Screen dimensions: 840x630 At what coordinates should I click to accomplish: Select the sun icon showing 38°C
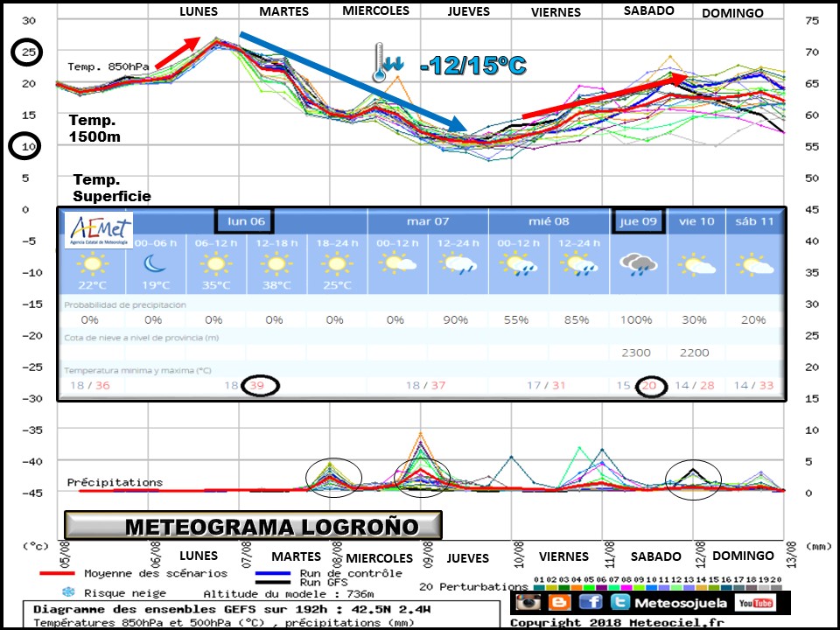point(276,263)
